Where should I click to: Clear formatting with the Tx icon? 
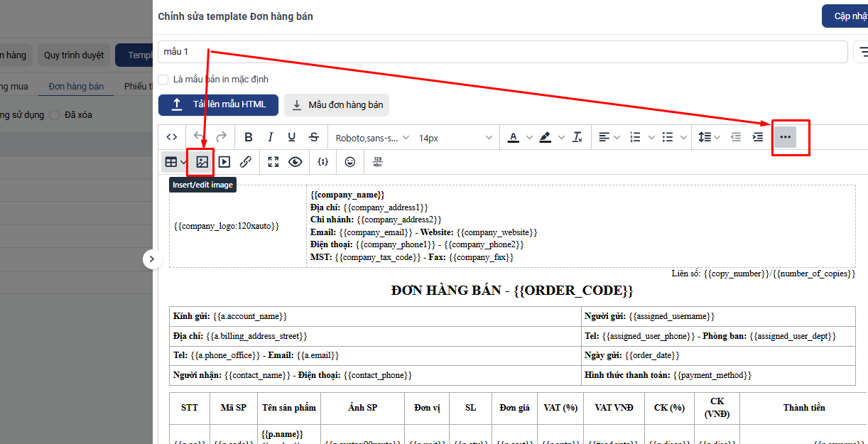click(x=577, y=137)
